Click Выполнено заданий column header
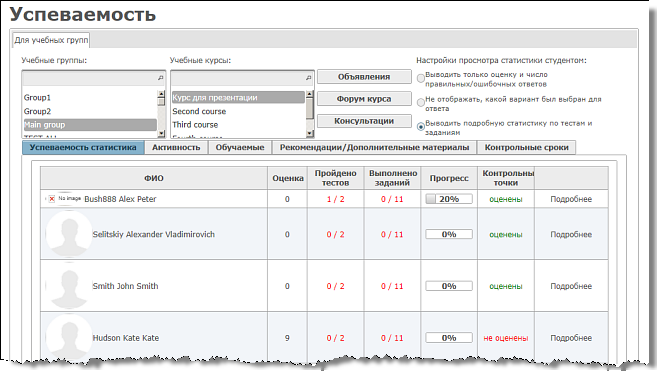Screen dimensions: 657x371 click(393, 178)
